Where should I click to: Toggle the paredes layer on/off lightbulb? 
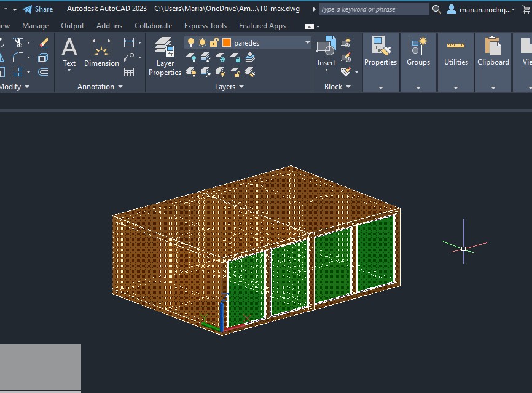pos(191,42)
